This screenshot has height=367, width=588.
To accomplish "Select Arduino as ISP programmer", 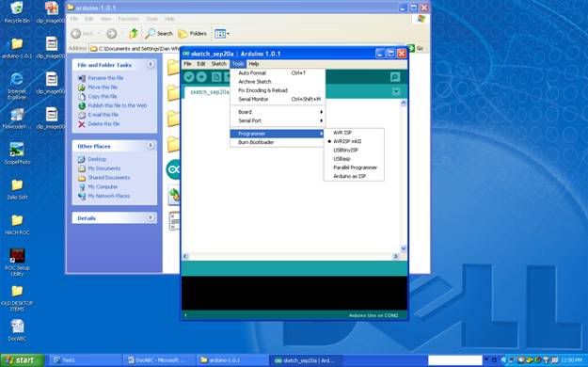I will click(x=354, y=176).
